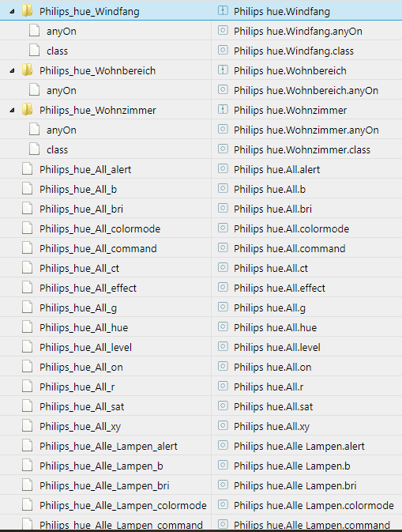Click the state icon beside Philips hue.All.b
The image size is (402, 532).
tap(223, 188)
